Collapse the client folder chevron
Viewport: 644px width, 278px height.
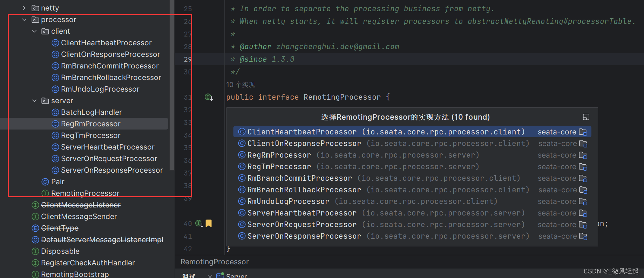[34, 31]
